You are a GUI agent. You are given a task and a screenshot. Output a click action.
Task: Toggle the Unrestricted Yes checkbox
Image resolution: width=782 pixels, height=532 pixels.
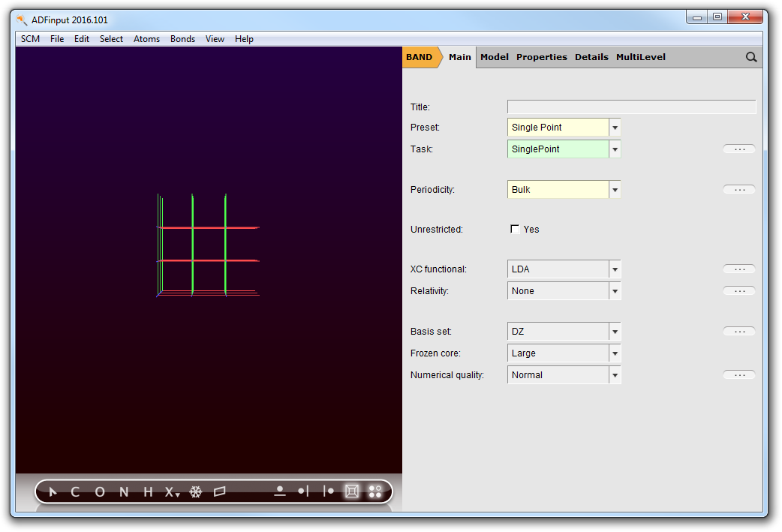(515, 229)
